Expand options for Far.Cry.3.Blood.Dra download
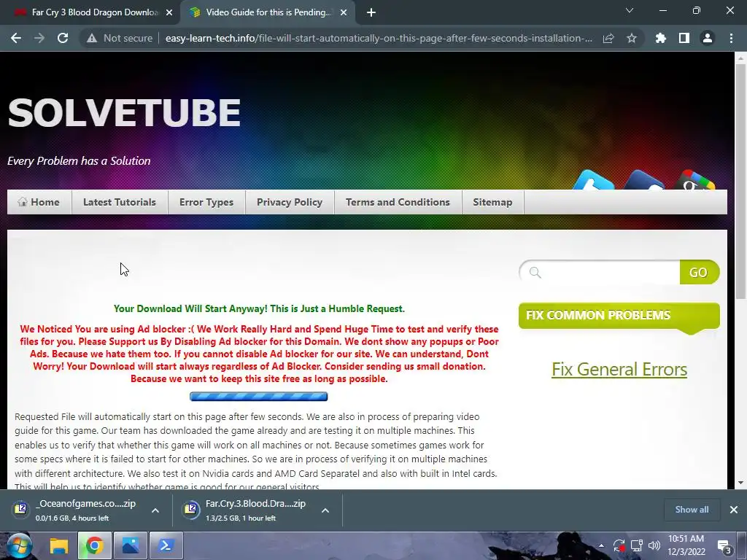747x560 pixels. click(325, 510)
